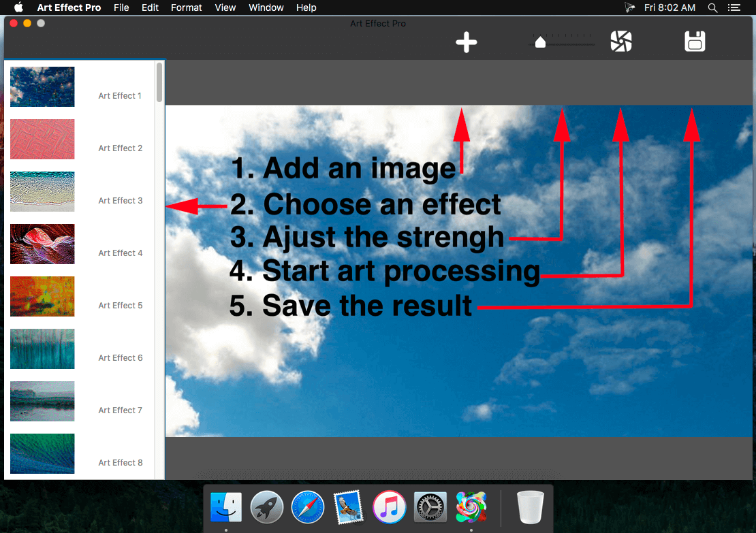756x533 pixels.
Task: Open the Art Effect Pro application menu
Action: 69,7
